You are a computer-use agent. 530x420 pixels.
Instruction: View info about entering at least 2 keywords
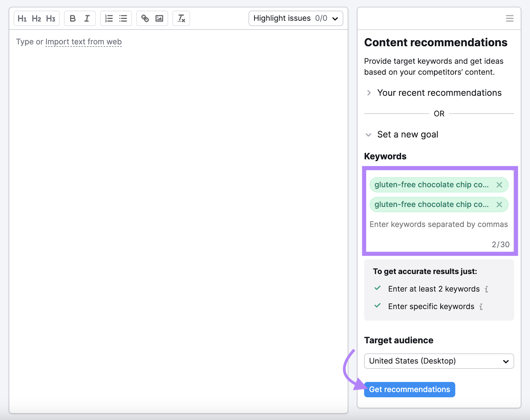pyautogui.click(x=486, y=289)
